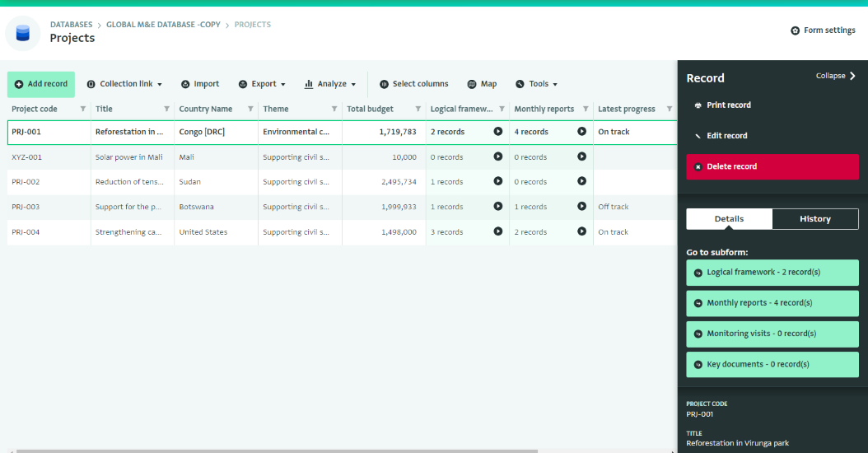Screen dimensions: 868x453
Task: Click the red Delete record button
Action: pos(772,166)
